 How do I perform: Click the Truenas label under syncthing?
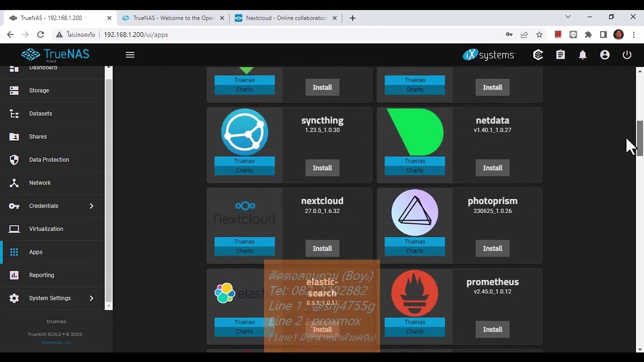tap(245, 161)
